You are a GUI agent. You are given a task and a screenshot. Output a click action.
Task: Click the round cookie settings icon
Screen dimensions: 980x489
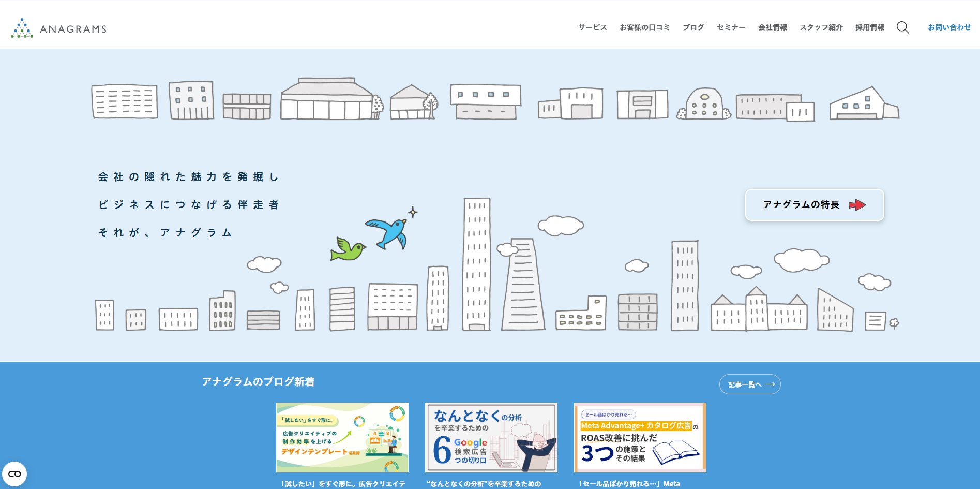tap(14, 474)
